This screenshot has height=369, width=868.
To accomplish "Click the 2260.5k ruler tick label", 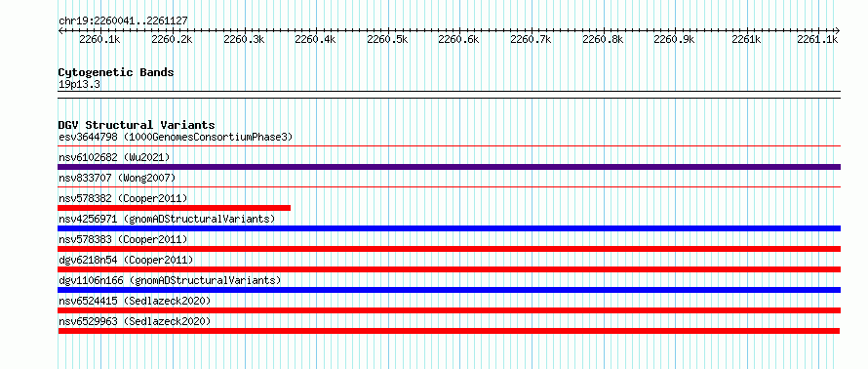I will coord(387,40).
